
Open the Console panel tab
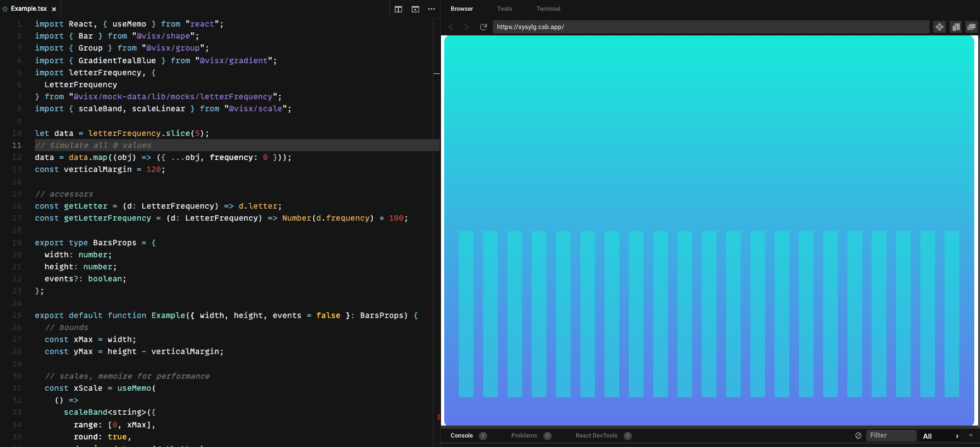coord(462,436)
